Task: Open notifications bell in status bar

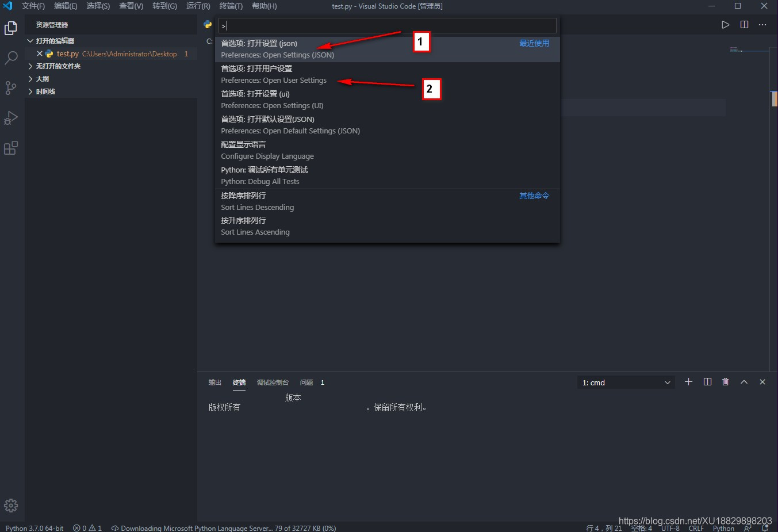Action: 765,527
